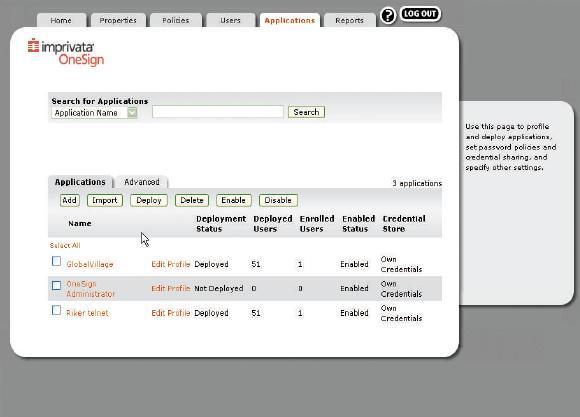Click Deployed status in Riker telnet row
Viewport: 580px width, 417px height.
(211, 313)
